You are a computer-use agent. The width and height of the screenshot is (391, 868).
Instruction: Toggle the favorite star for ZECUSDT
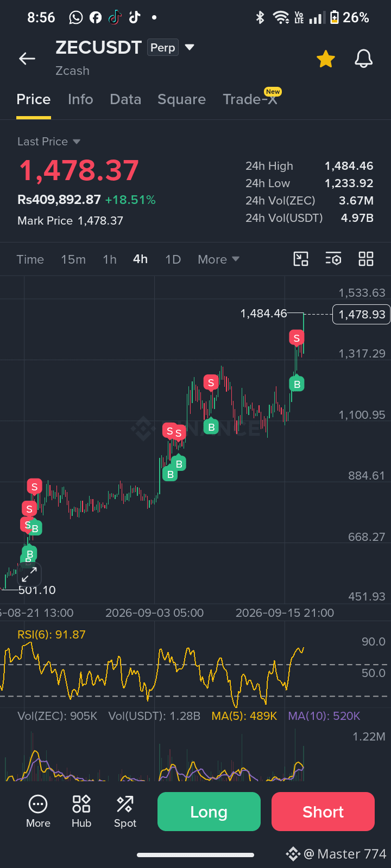[x=326, y=59]
